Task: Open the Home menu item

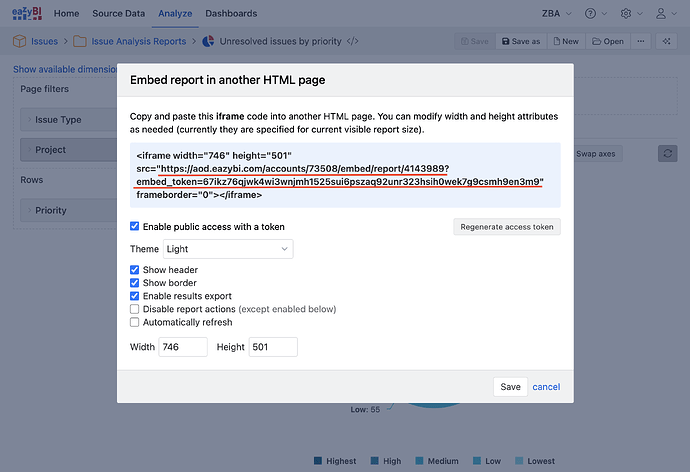Action: pos(66,14)
